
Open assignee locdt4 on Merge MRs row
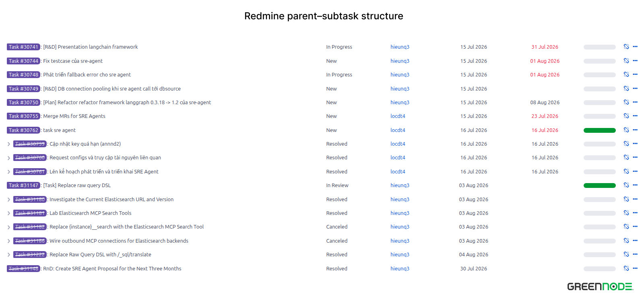tap(398, 116)
